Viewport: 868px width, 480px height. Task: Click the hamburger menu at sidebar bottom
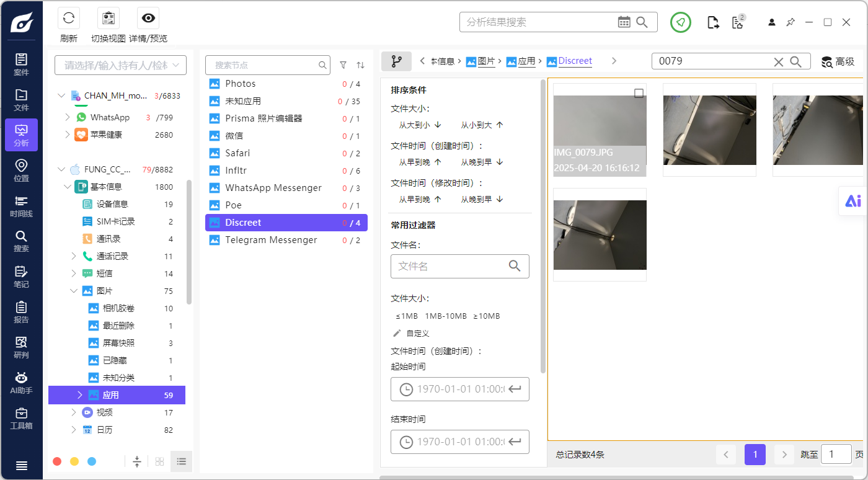21,466
